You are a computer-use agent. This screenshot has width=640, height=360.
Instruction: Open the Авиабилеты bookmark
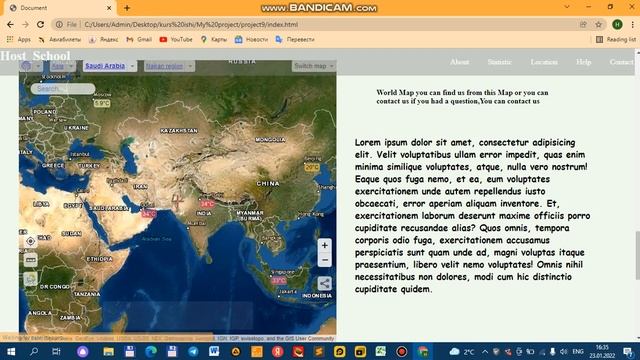pos(60,39)
